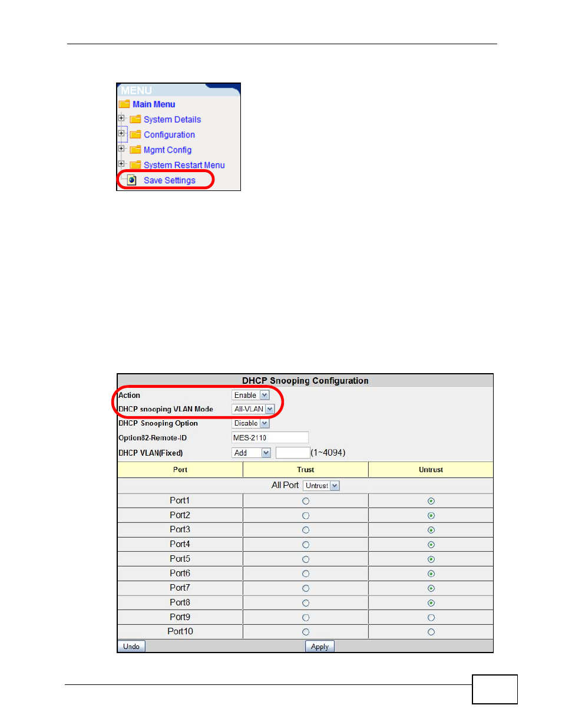The image size is (562, 728).
Task: Select Untrust for Port5
Action: tap(431, 559)
